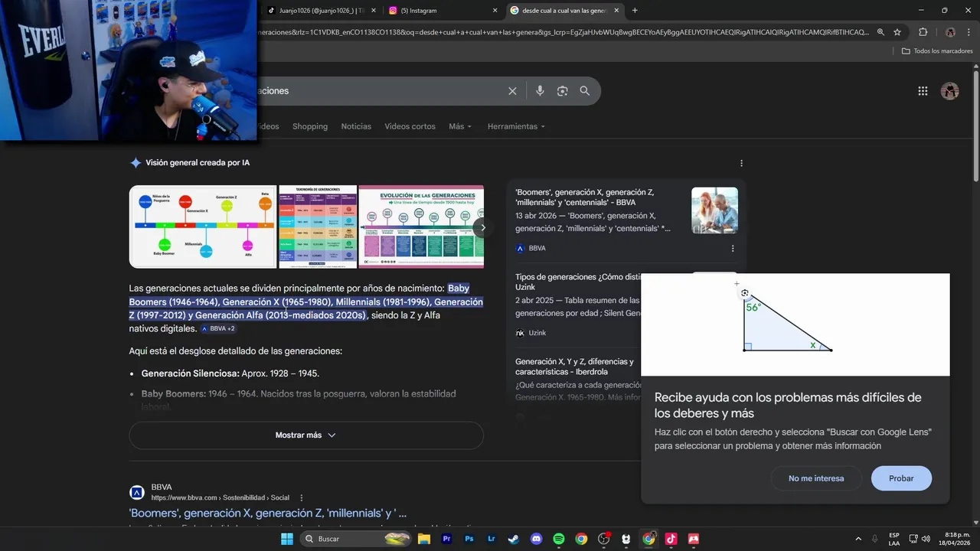Open Todos los marcadores bookmarks folder
This screenshot has height=551, width=980.
click(x=936, y=51)
